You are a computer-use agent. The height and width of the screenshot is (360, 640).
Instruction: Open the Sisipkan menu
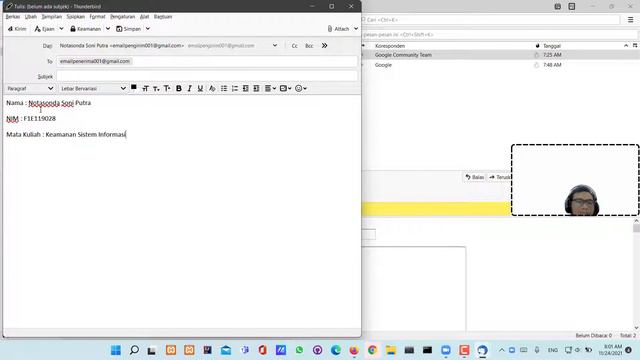[x=76, y=17]
